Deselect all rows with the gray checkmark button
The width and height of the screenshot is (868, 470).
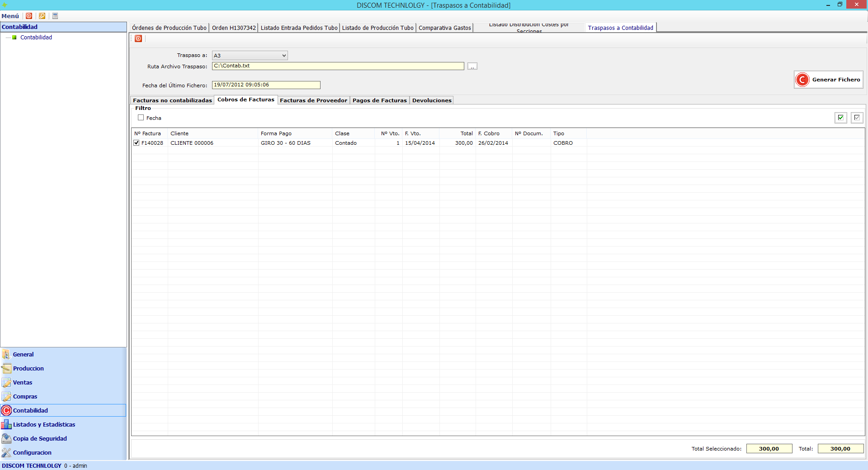click(857, 118)
